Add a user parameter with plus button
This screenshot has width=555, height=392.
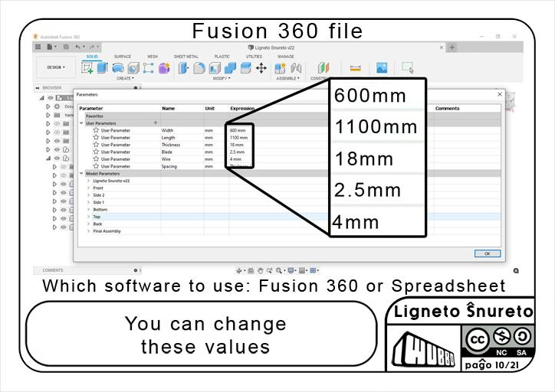click(x=155, y=122)
